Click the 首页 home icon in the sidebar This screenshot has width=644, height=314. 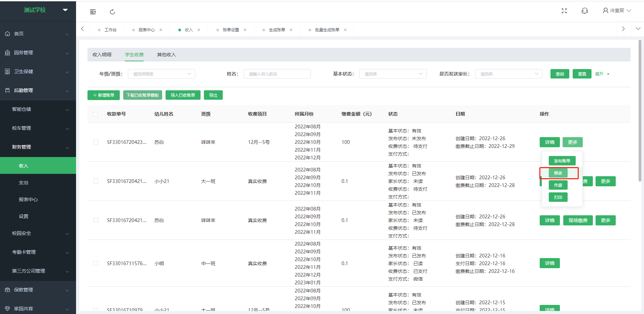pos(7,34)
